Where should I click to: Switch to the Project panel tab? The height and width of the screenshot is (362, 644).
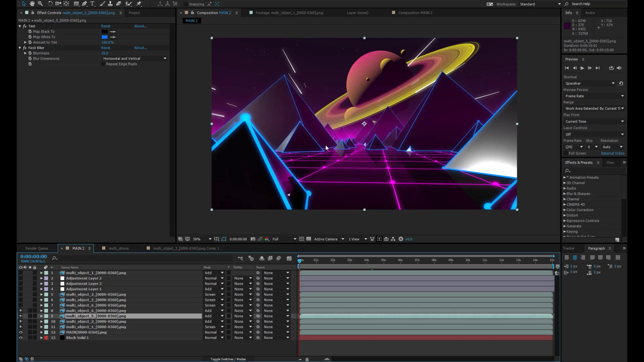(x=134, y=13)
